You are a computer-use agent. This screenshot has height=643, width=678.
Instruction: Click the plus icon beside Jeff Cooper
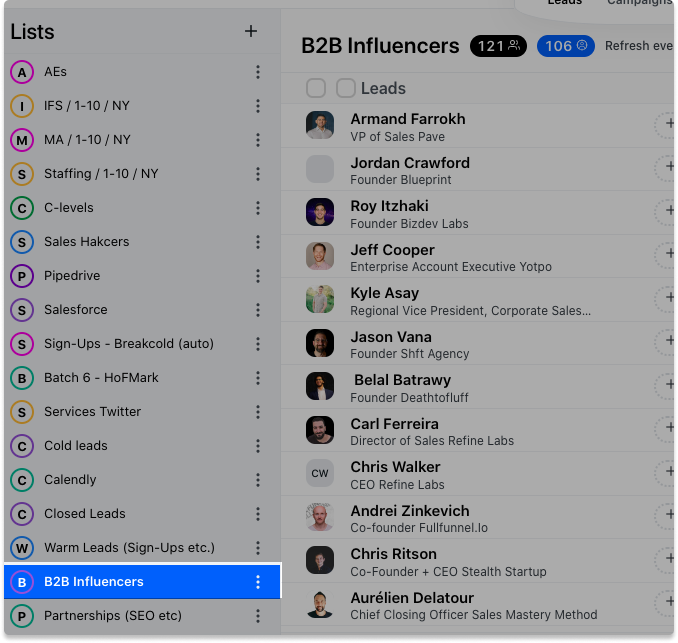[668, 253]
